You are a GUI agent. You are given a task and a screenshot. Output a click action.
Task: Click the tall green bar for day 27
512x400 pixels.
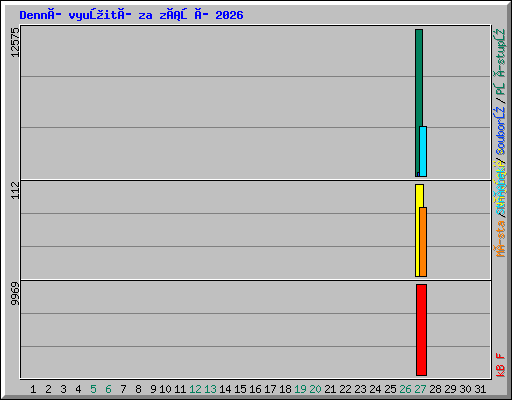419,103
